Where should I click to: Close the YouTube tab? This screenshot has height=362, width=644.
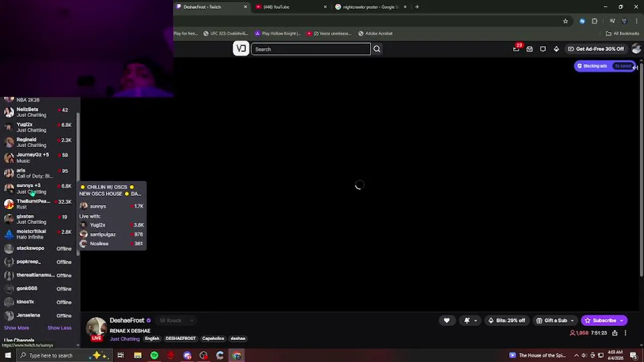click(325, 7)
